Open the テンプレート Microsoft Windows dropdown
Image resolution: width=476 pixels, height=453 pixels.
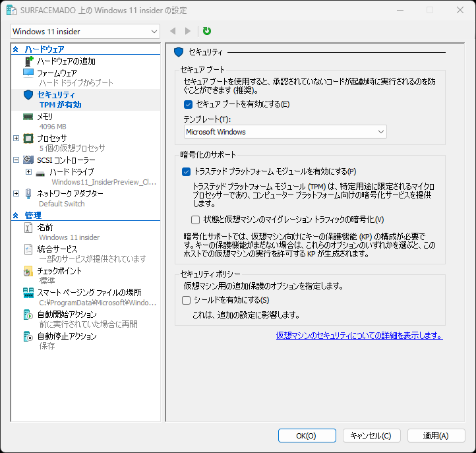pyautogui.click(x=285, y=132)
